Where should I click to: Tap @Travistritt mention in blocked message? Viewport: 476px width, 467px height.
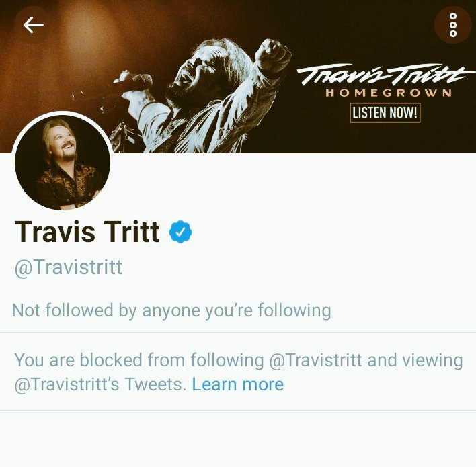pyautogui.click(x=315, y=360)
